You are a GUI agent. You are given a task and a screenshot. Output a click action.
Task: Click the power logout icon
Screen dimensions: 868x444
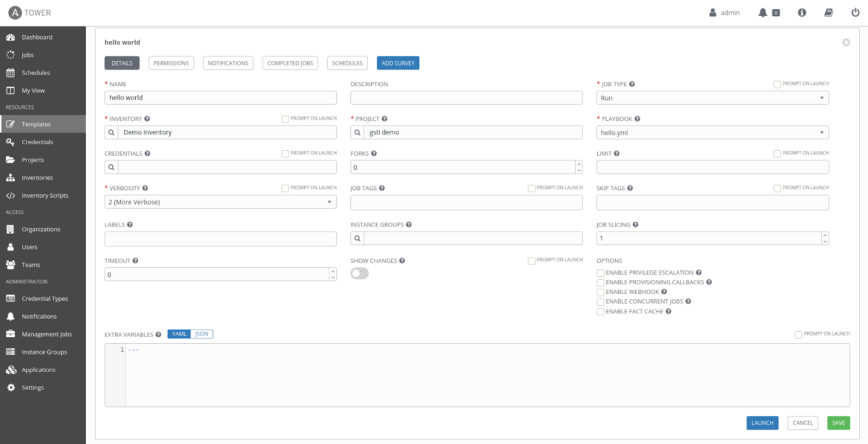pyautogui.click(x=856, y=12)
